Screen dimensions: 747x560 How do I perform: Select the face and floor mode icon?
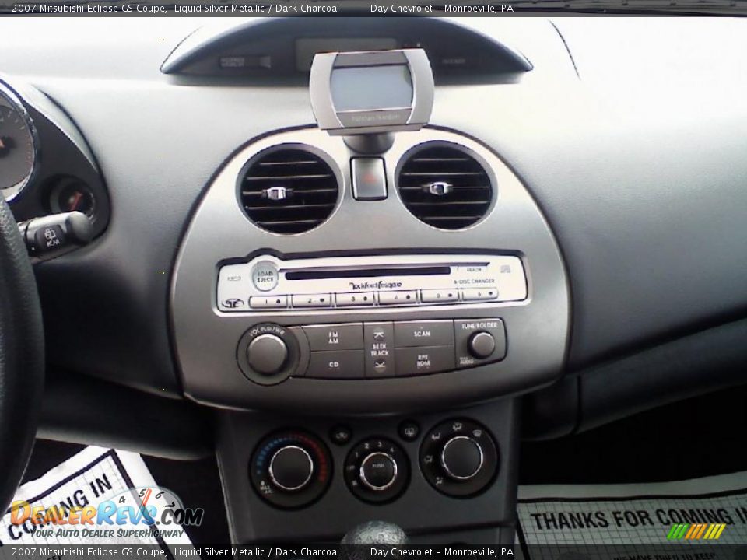[428, 460]
